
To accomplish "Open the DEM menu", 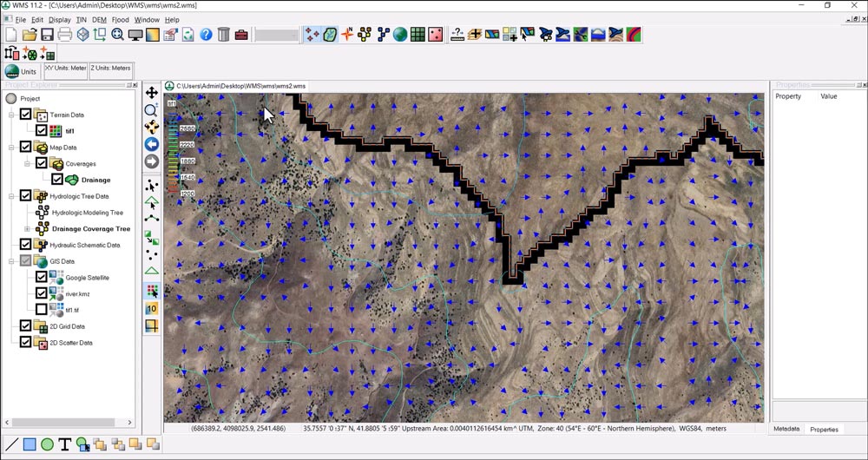I will [99, 19].
